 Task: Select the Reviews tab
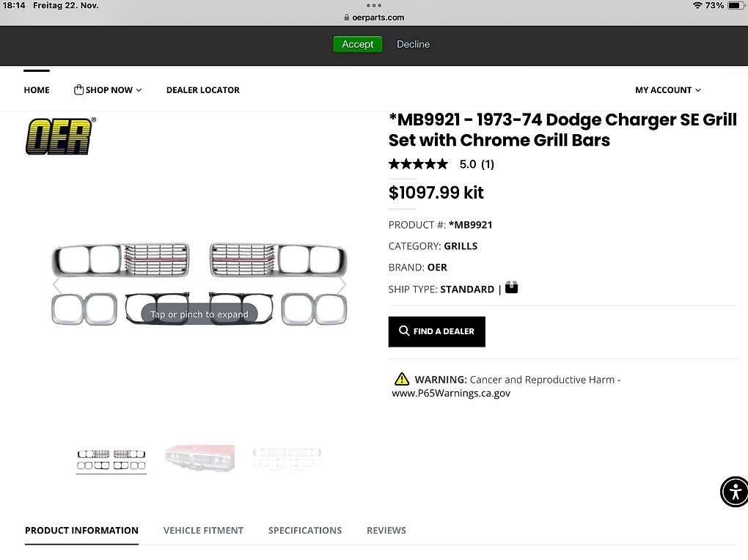(386, 530)
